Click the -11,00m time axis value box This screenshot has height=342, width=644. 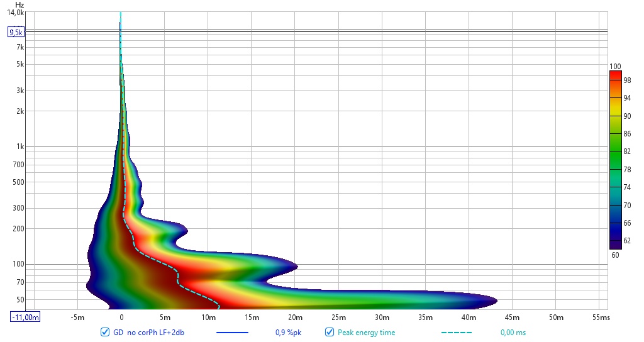(x=25, y=317)
